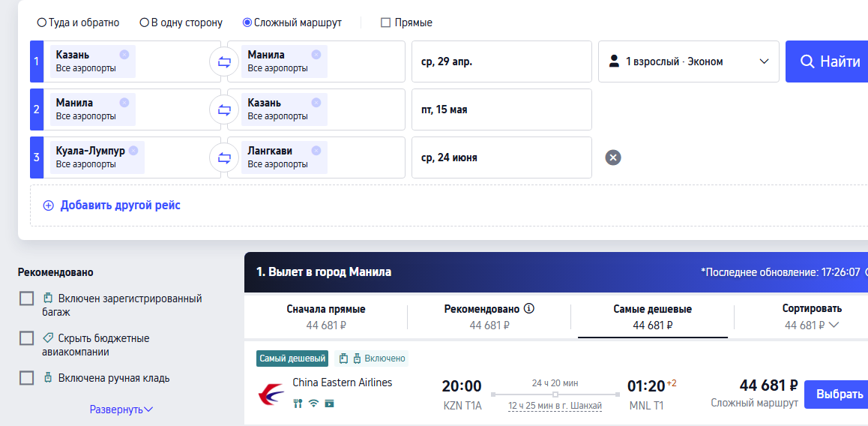
Task: Select the Туда и обратно radio option
Action: [42, 22]
